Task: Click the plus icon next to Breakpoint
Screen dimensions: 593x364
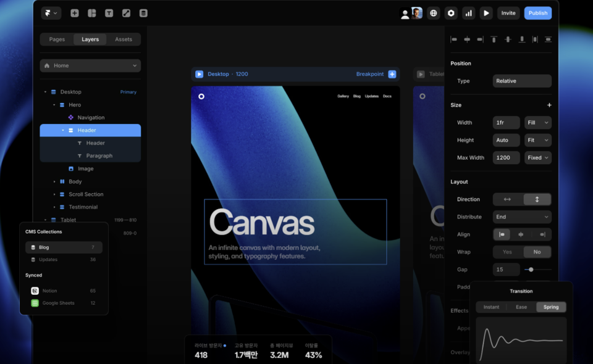Action: click(x=392, y=74)
